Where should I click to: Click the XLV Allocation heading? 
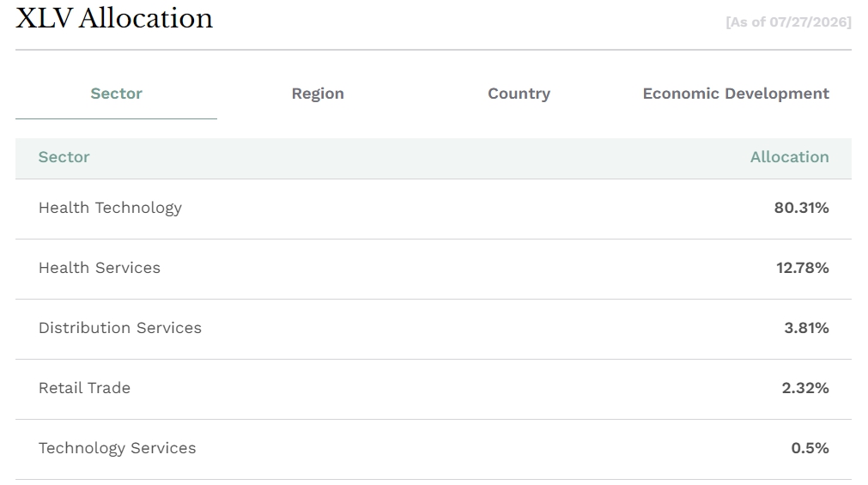(x=114, y=18)
